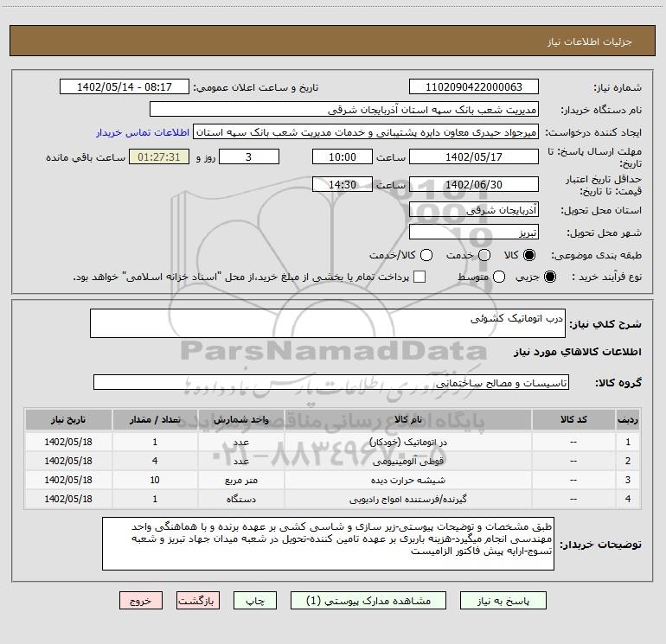Select the متوسط purchase type radio
Image resolution: width=666 pixels, height=644 pixels.
[499, 277]
